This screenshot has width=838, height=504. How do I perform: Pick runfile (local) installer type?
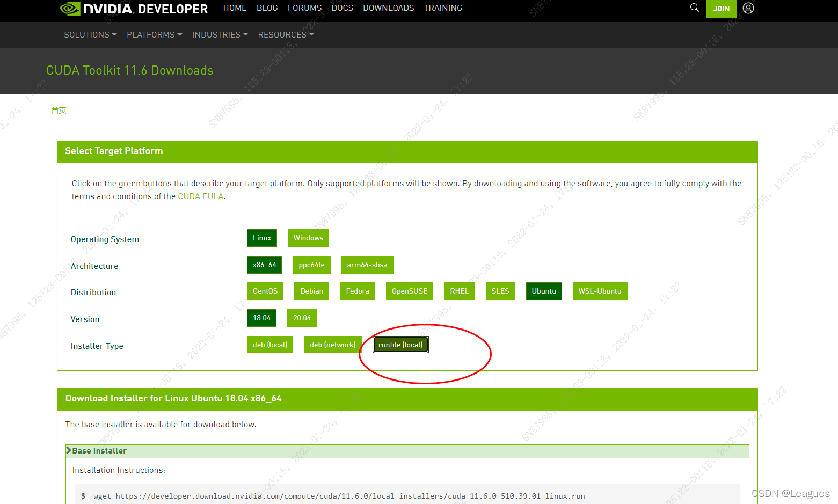tap(400, 345)
